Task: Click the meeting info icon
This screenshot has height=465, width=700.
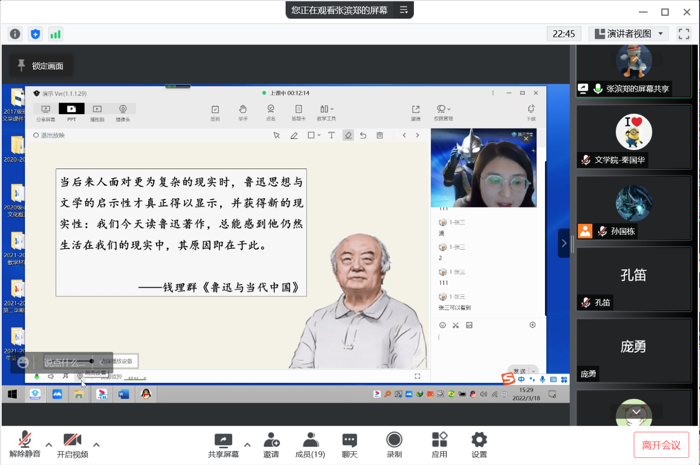Action: [15, 34]
